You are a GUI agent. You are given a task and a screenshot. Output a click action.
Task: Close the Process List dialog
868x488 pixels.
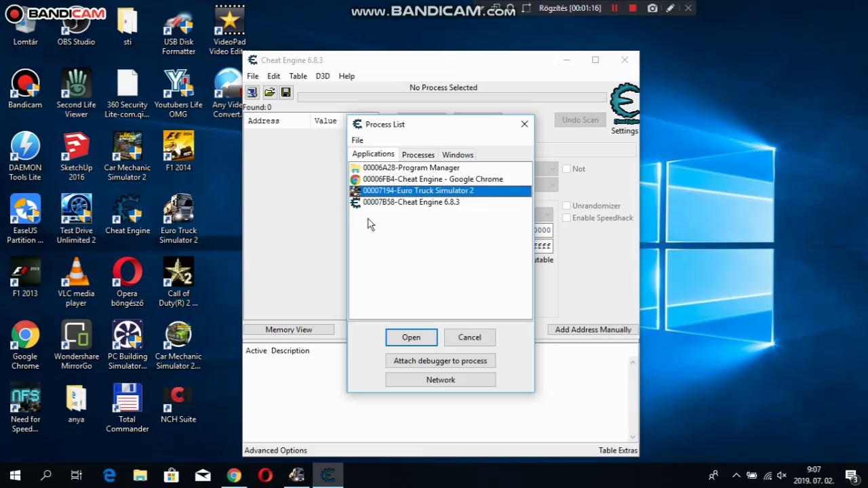pyautogui.click(x=524, y=124)
